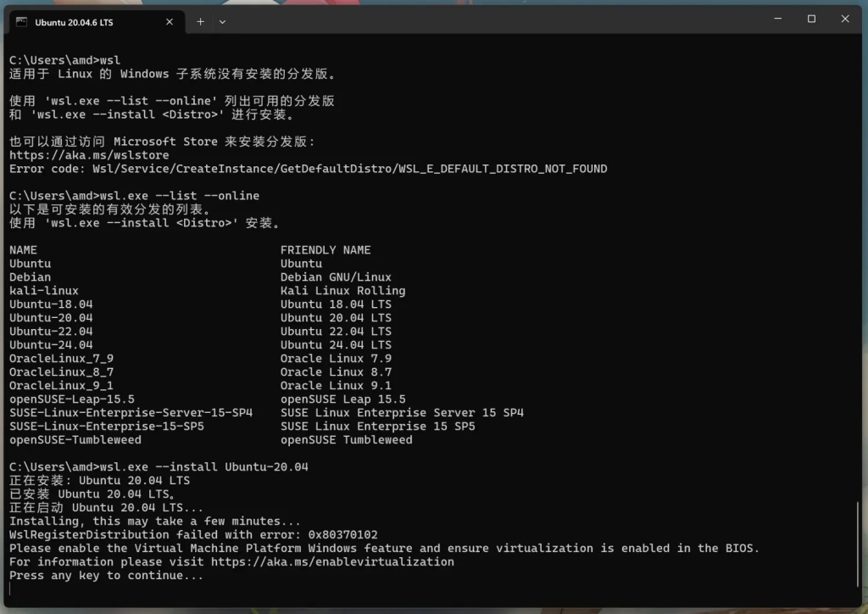The image size is (868, 614).
Task: Click 'Ubuntu-24.04' in the NAME column
Action: point(51,345)
